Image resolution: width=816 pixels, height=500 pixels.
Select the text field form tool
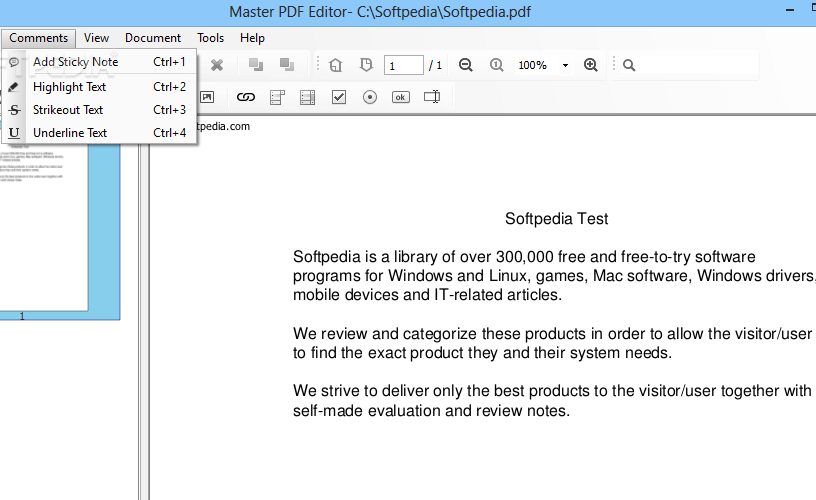[x=432, y=97]
